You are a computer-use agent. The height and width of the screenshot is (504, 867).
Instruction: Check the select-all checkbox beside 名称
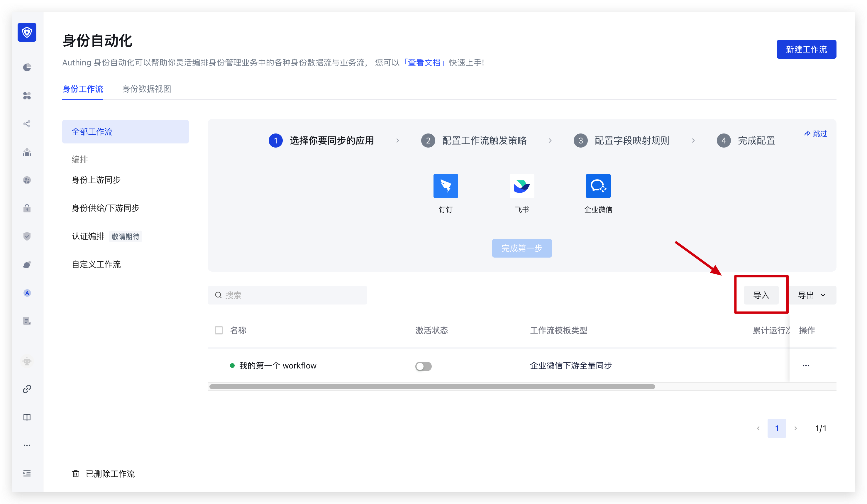(x=219, y=330)
